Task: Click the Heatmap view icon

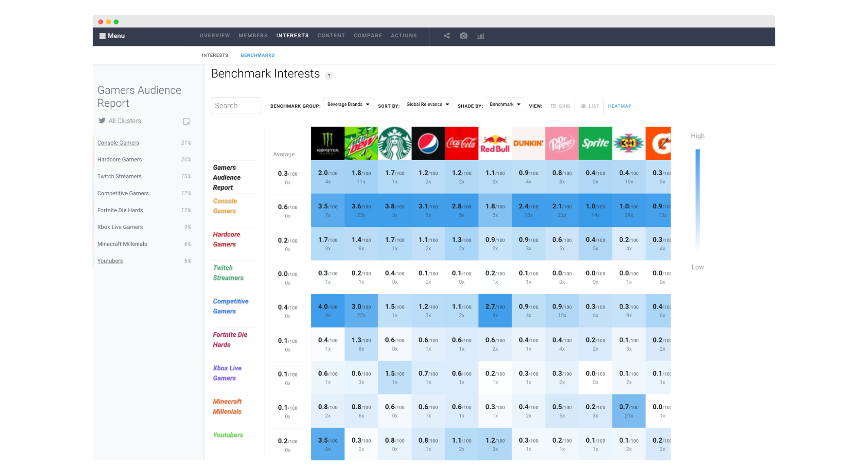Action: tap(620, 106)
